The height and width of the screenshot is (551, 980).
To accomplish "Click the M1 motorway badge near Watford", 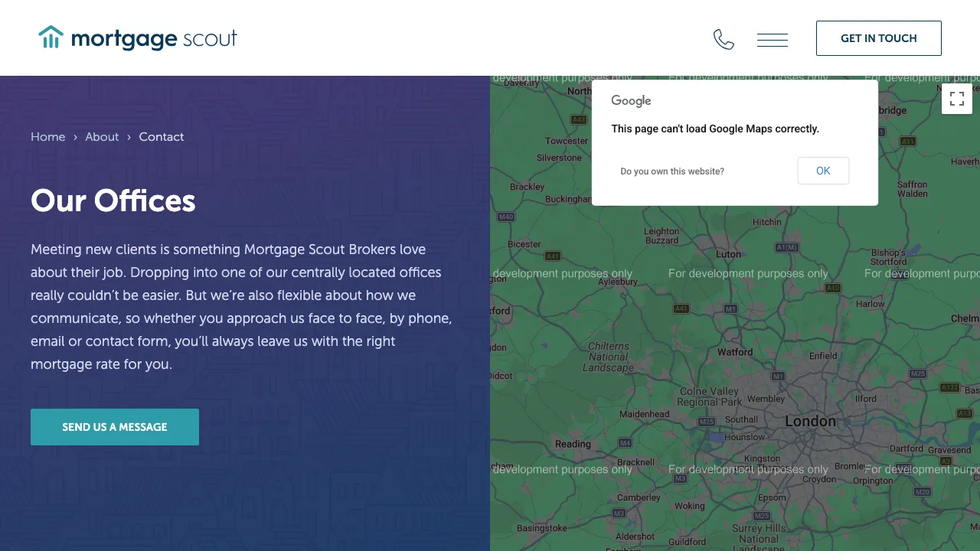I will [778, 376].
